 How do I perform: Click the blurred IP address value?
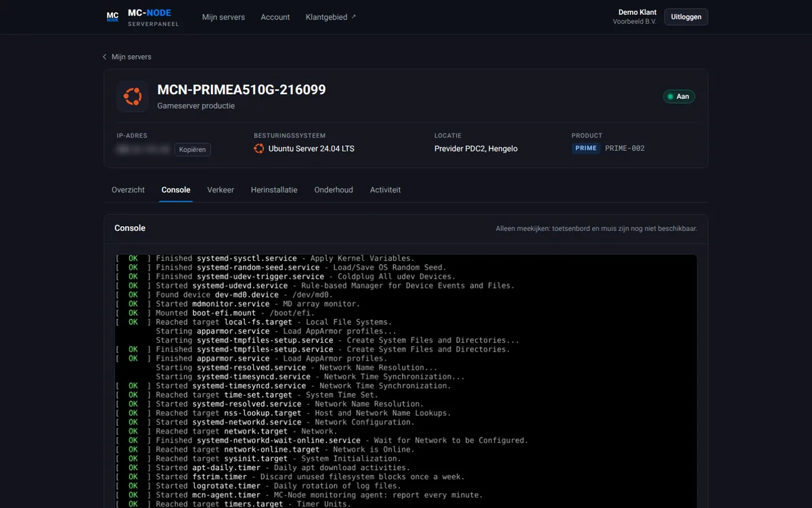click(x=143, y=149)
